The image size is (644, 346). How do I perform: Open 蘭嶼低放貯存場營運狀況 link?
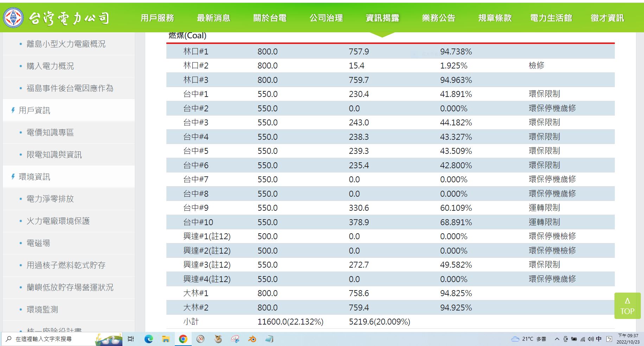[70, 287]
